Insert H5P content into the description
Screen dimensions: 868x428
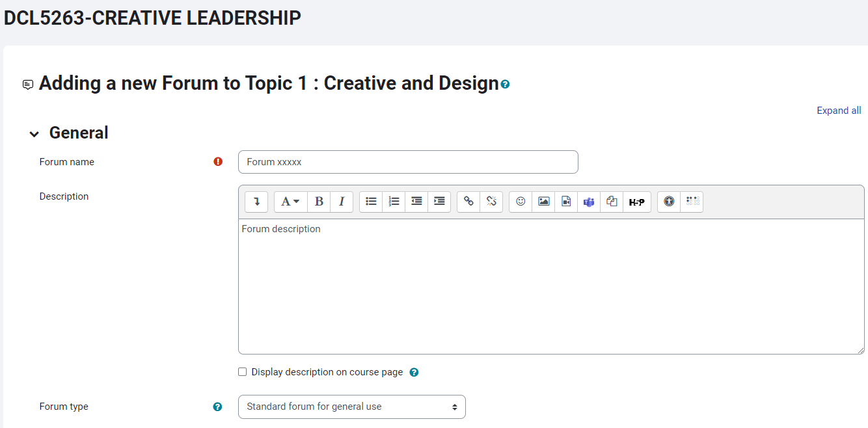pyautogui.click(x=636, y=202)
